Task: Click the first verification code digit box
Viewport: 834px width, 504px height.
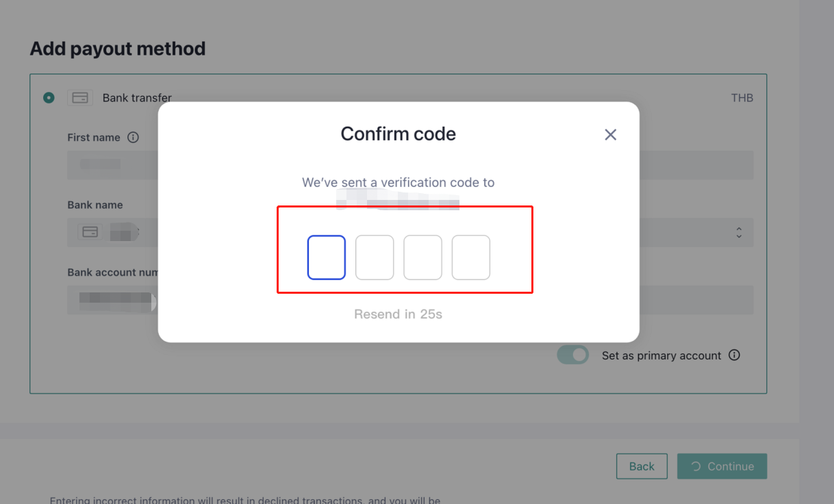Action: coord(326,257)
